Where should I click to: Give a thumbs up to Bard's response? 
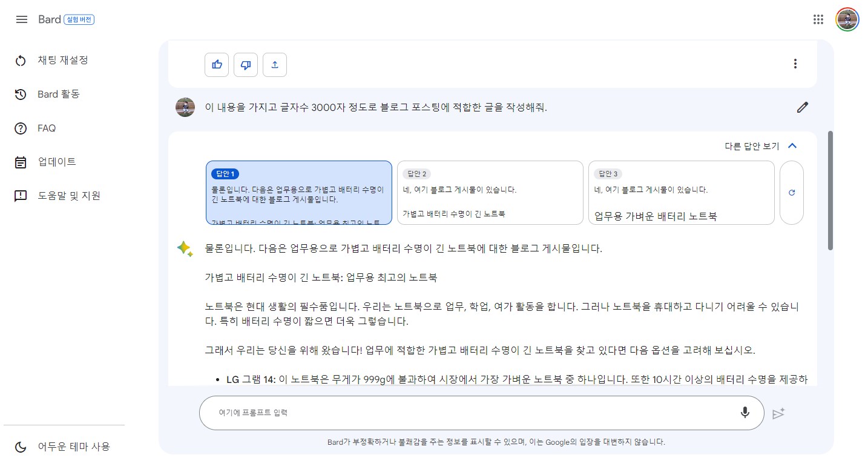point(216,64)
